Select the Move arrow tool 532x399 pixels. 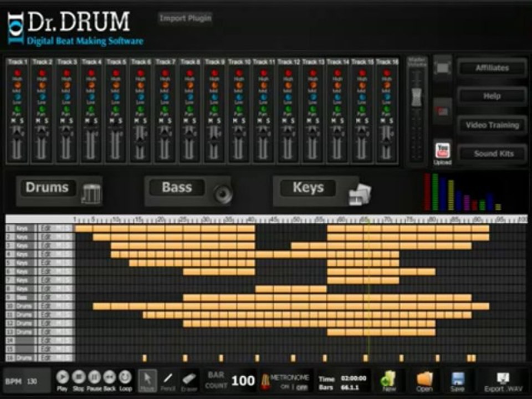[x=147, y=380]
